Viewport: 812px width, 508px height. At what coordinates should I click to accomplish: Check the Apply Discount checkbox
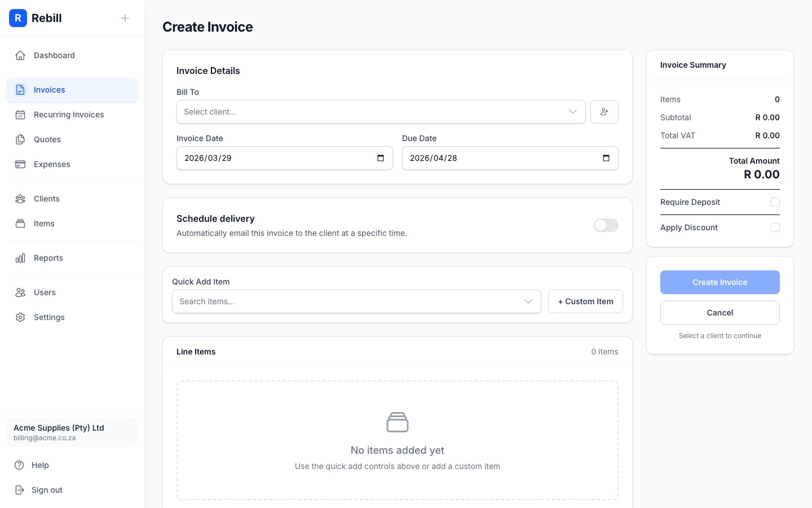(775, 227)
